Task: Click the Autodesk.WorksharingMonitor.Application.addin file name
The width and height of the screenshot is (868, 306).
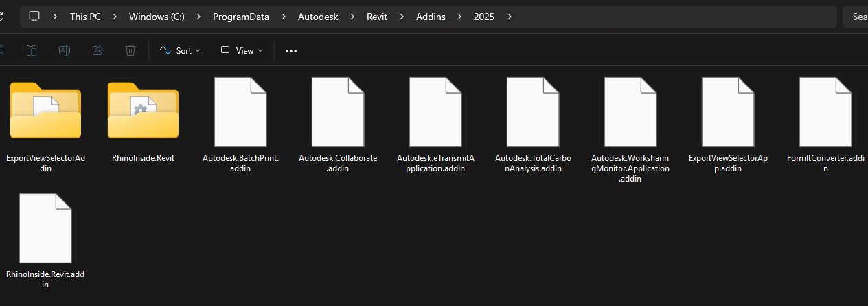Action: pos(630,168)
